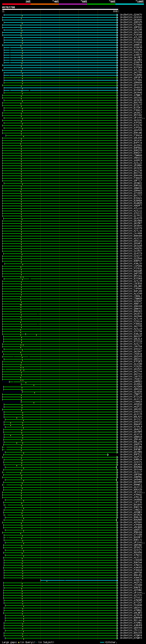
Task: Click the red ~20% identity legend bar
Action: [16, 4]
